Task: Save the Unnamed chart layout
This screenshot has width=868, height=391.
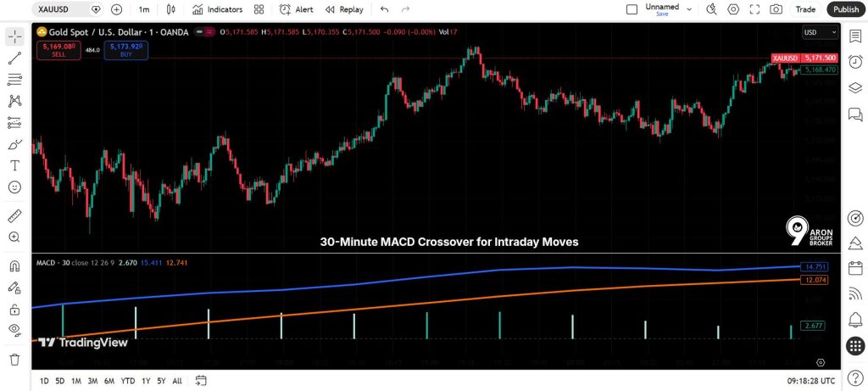Action: [x=662, y=14]
